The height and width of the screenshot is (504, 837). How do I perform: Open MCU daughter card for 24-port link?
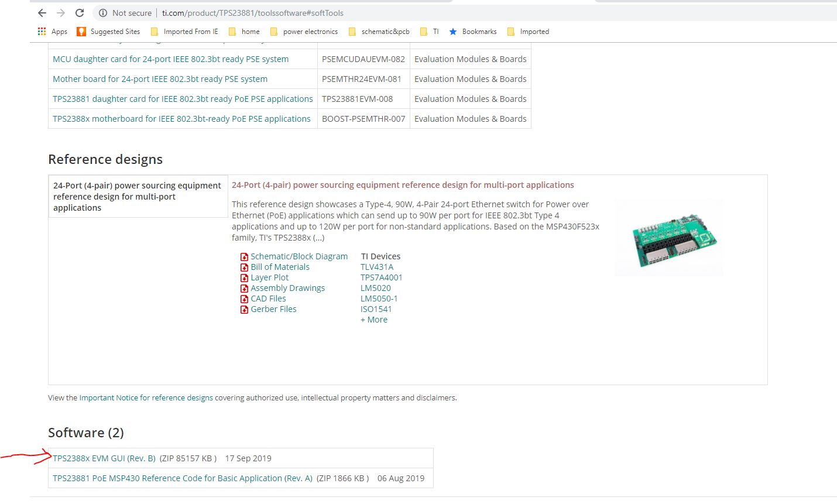(170, 59)
